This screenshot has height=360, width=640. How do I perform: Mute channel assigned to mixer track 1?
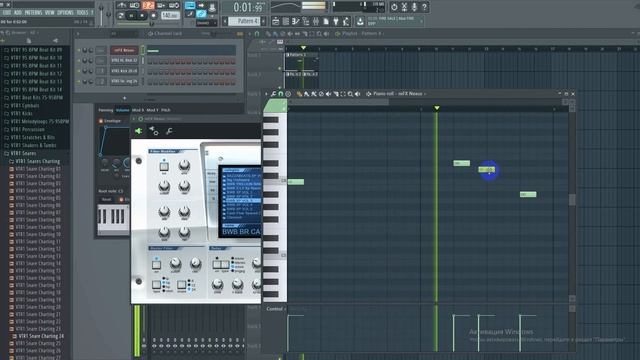point(79,71)
